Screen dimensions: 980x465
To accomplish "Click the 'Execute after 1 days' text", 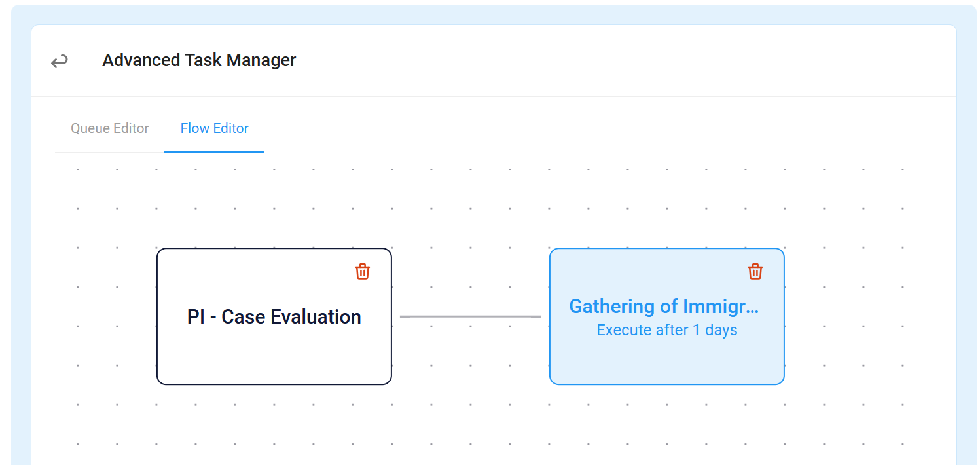I will click(x=667, y=330).
